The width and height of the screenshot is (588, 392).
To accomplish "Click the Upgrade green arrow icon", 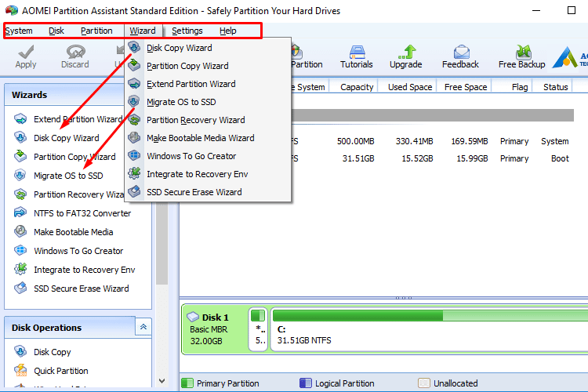I will (408, 53).
